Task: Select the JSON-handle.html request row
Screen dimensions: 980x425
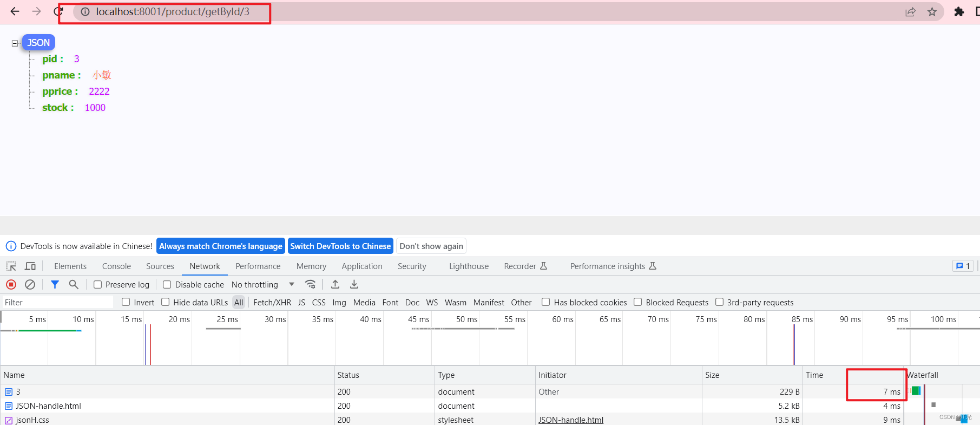Action: [x=490, y=406]
